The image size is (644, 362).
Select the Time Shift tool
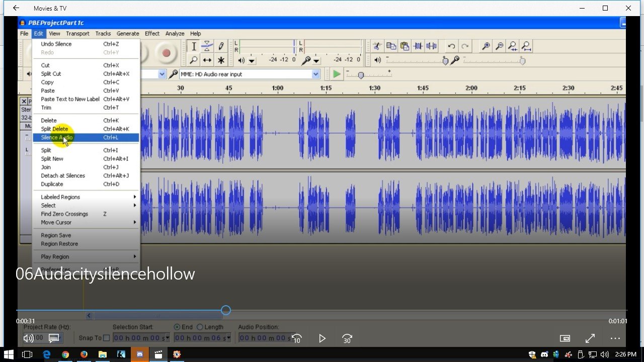coord(207,60)
